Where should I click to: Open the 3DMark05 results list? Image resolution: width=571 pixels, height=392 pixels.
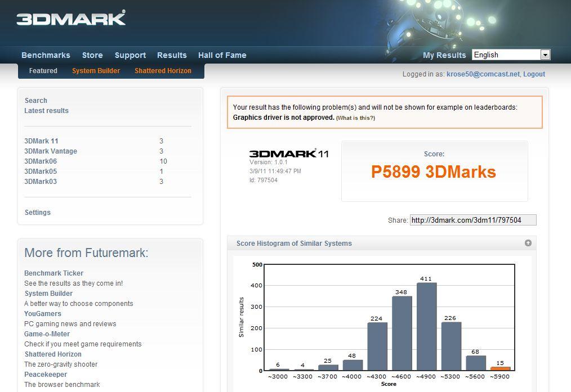click(41, 172)
